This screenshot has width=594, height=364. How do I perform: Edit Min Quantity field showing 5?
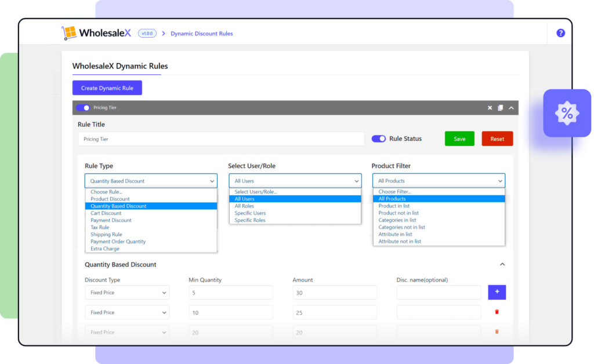point(231,293)
